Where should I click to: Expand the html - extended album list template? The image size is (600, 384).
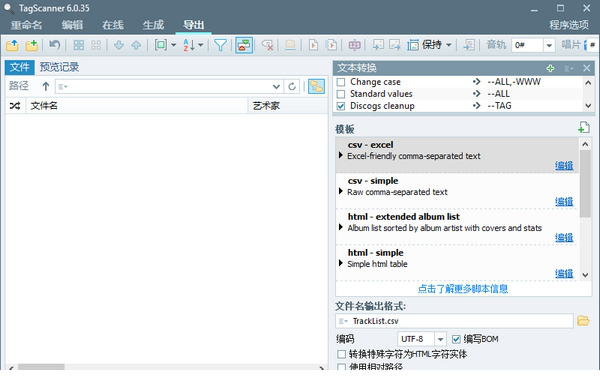click(341, 227)
